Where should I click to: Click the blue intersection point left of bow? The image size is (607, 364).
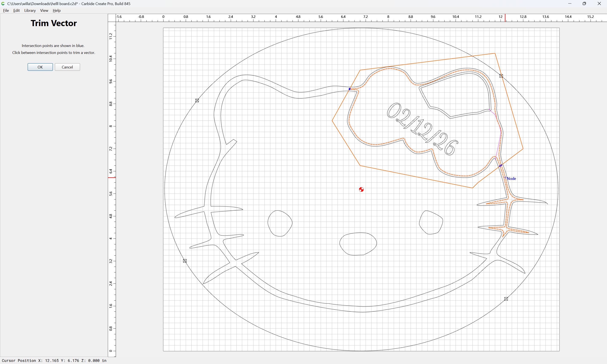click(x=350, y=89)
